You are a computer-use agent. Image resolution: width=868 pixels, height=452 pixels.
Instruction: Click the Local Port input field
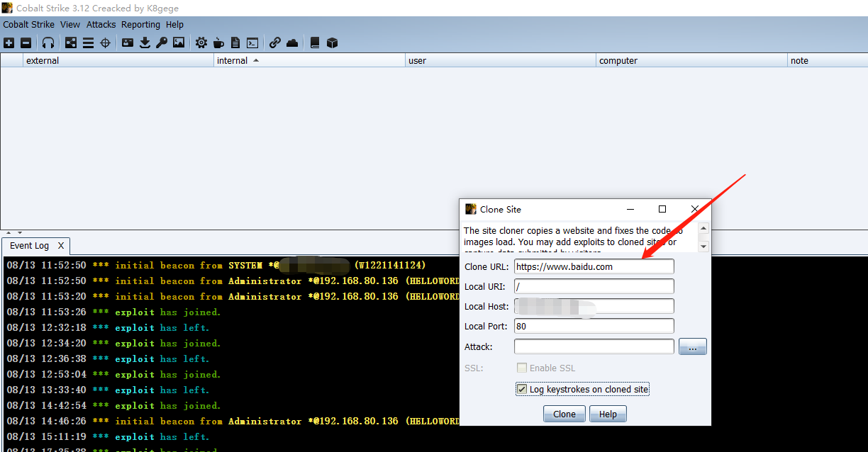594,326
